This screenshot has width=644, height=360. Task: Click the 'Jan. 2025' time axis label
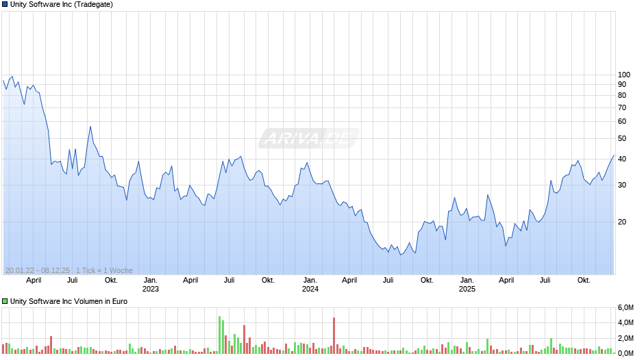[x=467, y=285]
